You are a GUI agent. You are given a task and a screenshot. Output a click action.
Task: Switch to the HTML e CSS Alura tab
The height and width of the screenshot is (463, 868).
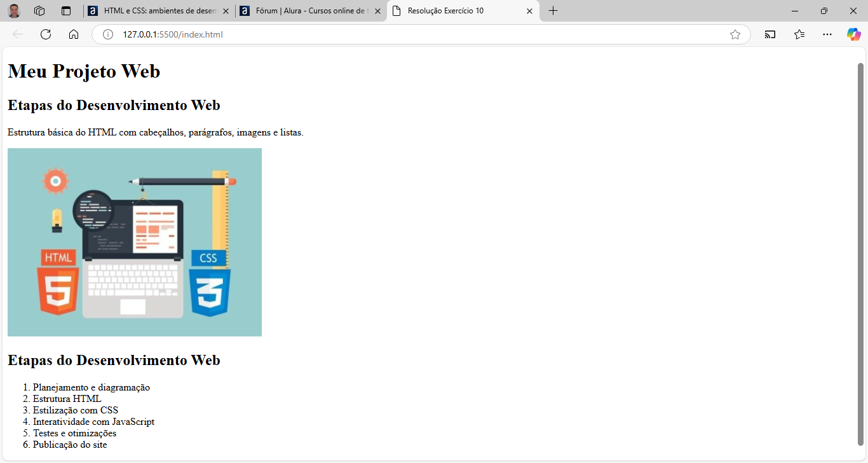(159, 11)
